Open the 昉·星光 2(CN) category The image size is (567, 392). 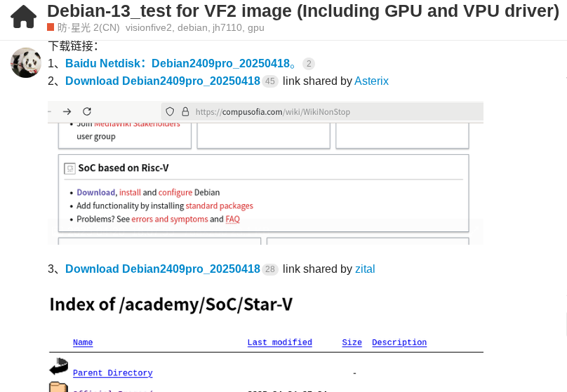click(88, 28)
